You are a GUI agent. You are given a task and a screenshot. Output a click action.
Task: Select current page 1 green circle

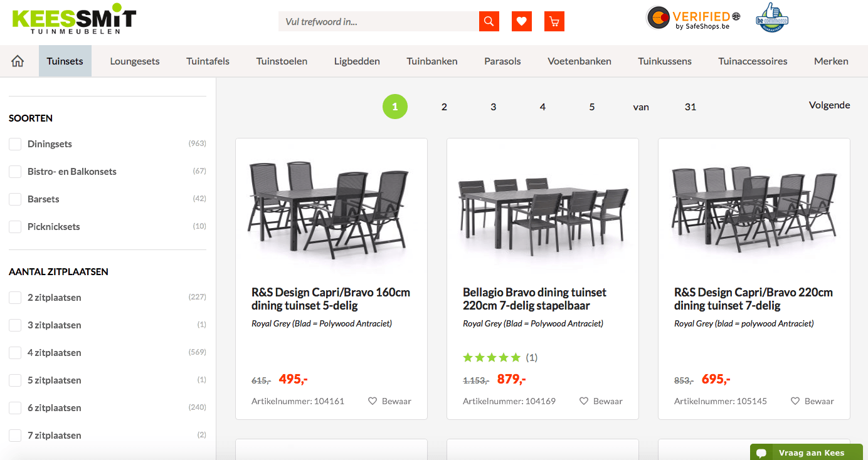[395, 107]
